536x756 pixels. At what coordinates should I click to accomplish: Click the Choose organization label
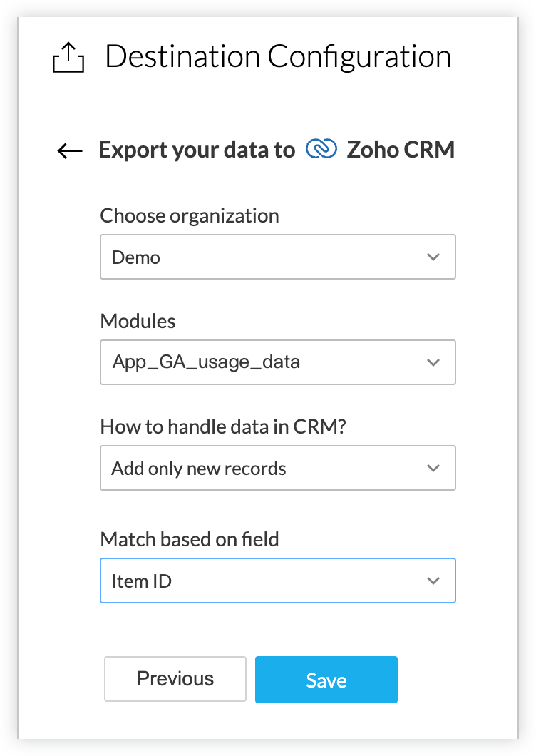coord(190,215)
